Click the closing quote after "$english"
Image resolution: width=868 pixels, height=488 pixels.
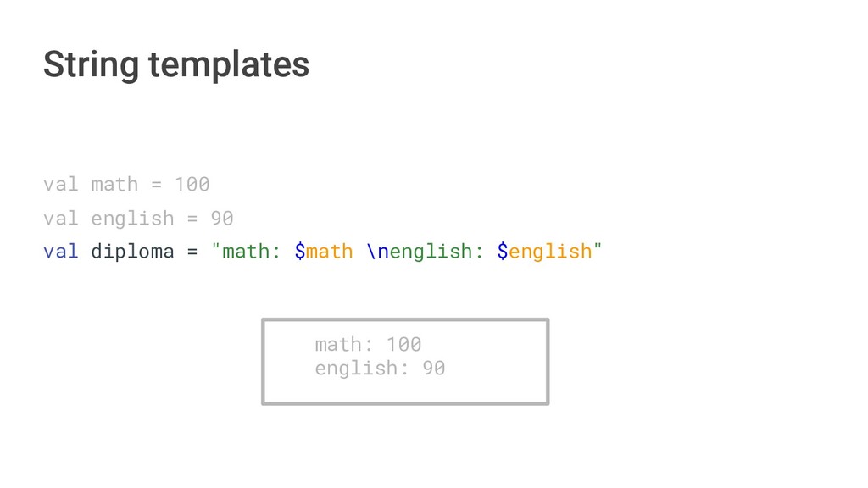point(598,250)
